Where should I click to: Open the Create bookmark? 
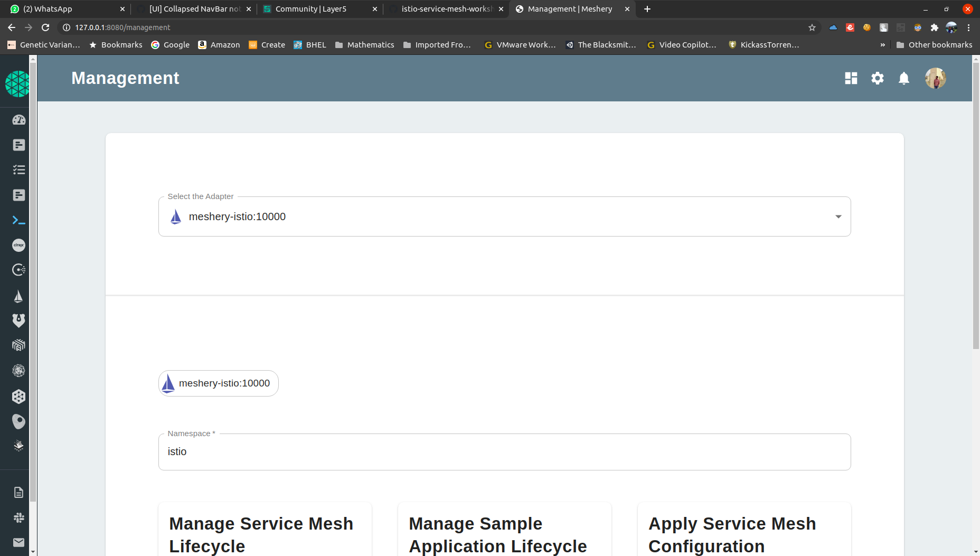tap(267, 45)
